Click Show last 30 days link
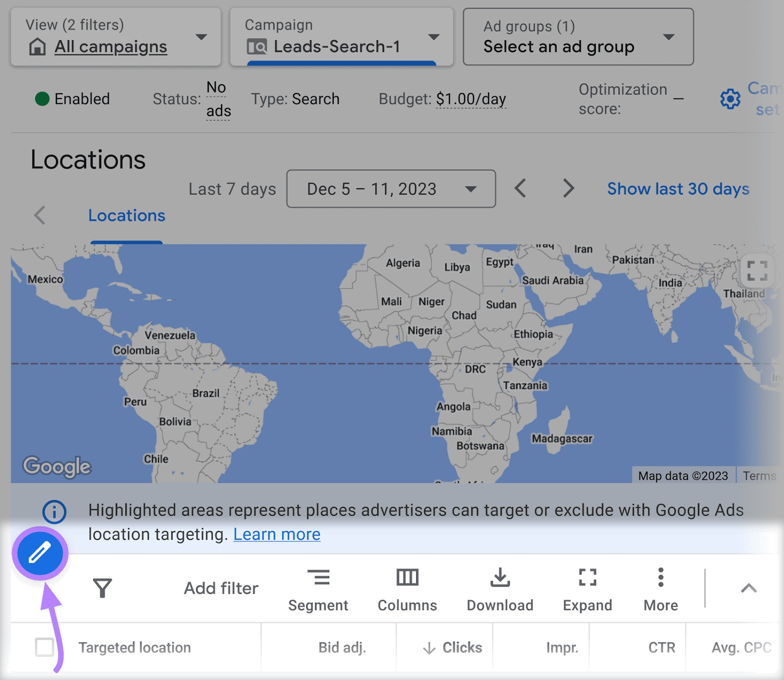This screenshot has height=680, width=784. [678, 189]
